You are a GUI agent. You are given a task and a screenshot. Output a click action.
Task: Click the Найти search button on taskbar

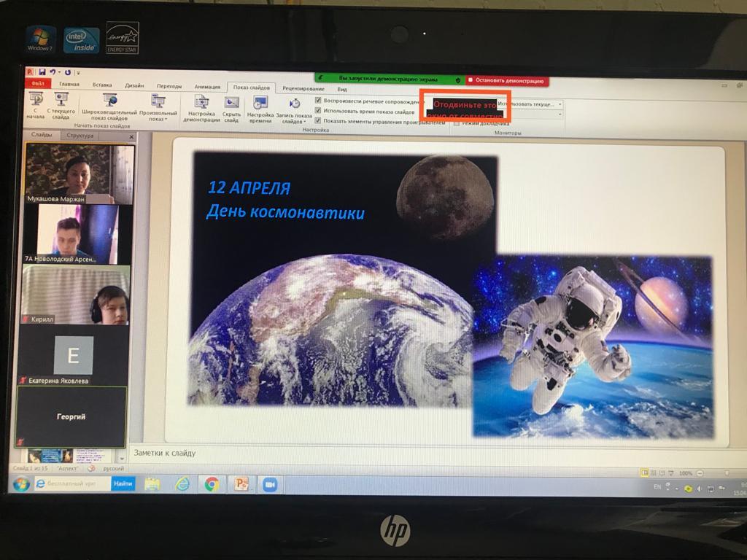coord(123,484)
